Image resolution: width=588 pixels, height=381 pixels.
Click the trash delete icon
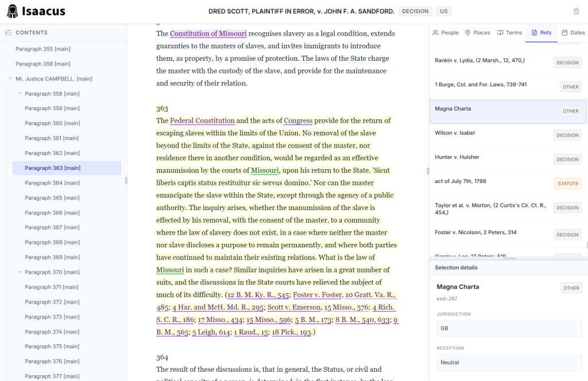[x=576, y=11]
